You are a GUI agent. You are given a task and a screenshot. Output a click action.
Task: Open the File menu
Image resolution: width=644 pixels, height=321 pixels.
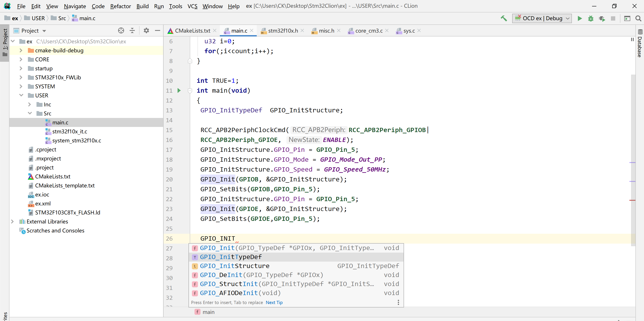pos(21,6)
